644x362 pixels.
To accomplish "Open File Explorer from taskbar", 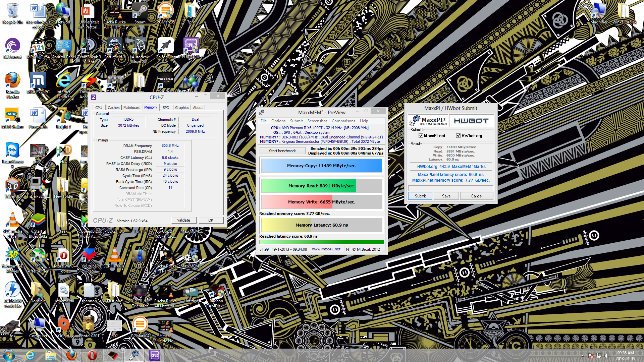I will pos(51,355).
